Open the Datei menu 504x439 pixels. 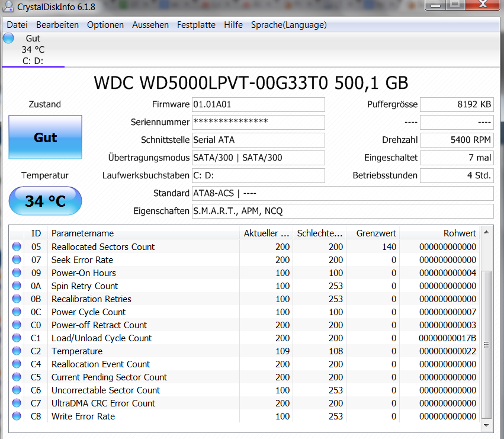tap(17, 25)
